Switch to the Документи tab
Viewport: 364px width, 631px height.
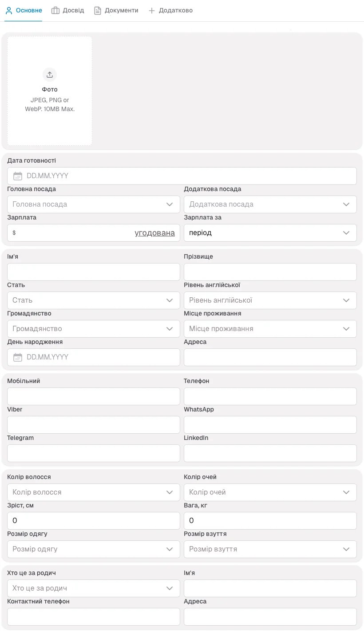(116, 10)
